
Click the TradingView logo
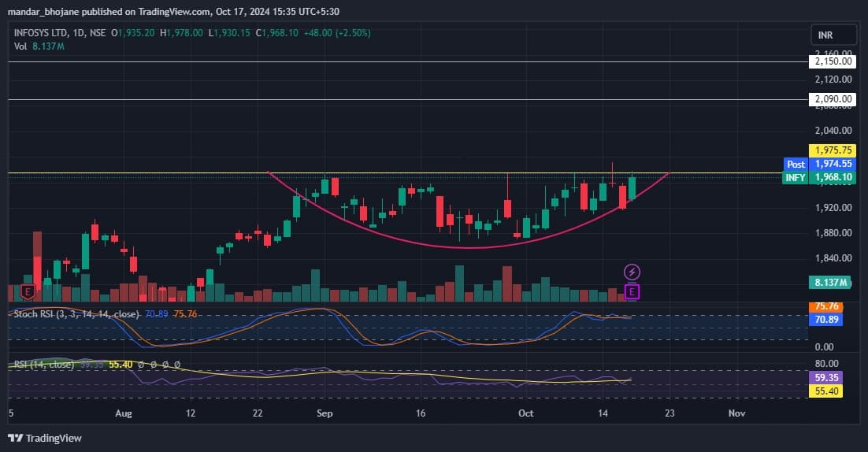pyautogui.click(x=45, y=438)
